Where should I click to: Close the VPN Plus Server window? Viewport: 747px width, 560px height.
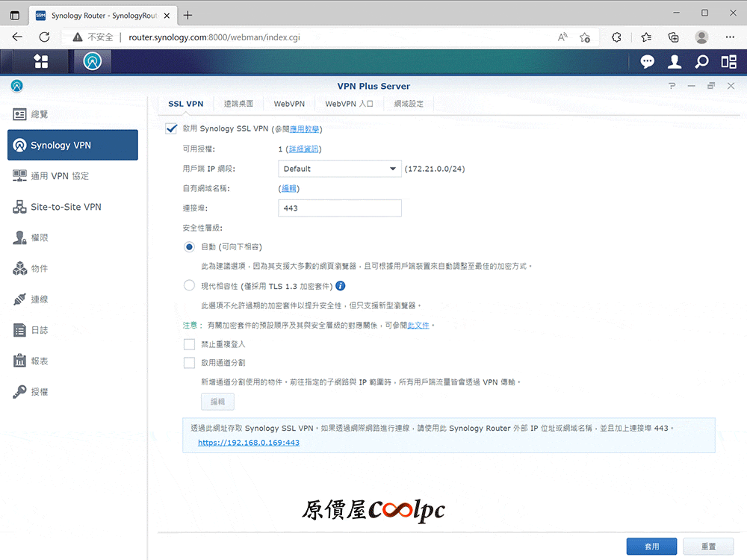tap(731, 86)
